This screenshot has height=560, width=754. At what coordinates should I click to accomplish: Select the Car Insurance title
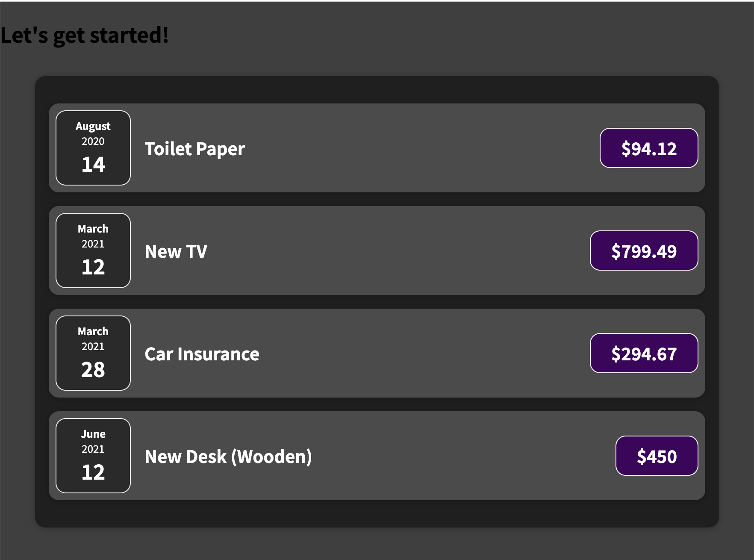(202, 354)
